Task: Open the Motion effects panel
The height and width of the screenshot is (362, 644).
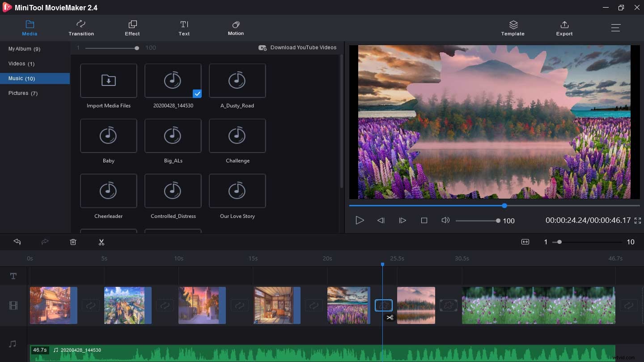Action: coord(236,28)
